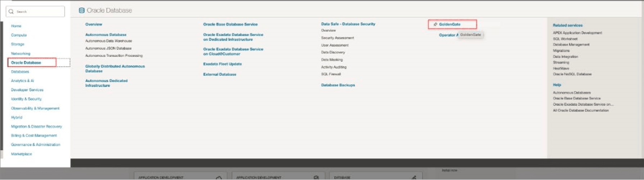Viewport: 644px width, 180px height.
Task: Open the bold Overview link under Oracle Database
Action: (x=94, y=24)
